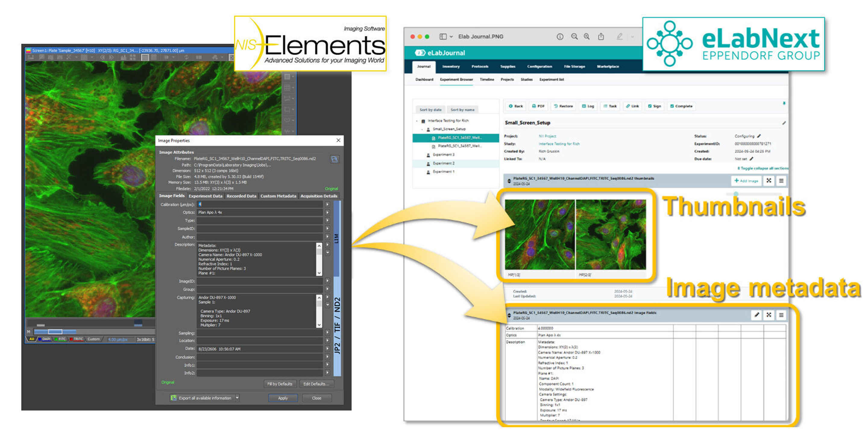Open the sidebar view dropdown in Preview toolbar
This screenshot has height=437, width=868.
pos(451,36)
